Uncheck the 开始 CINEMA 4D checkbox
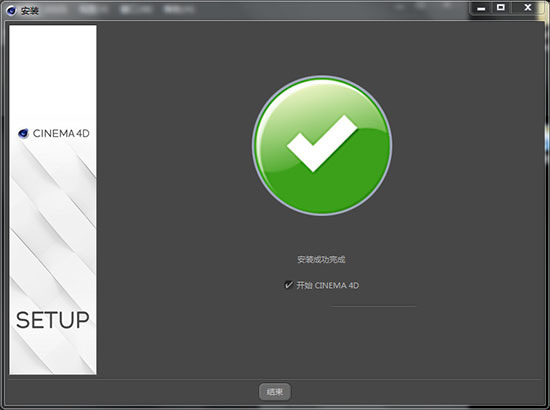The image size is (550, 410). (288, 285)
